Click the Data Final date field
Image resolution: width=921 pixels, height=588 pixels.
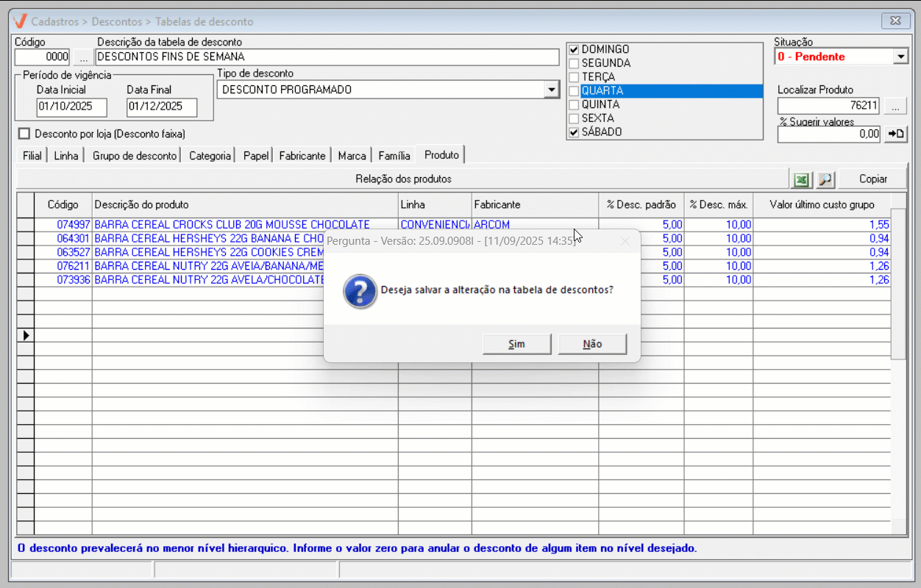tap(162, 107)
